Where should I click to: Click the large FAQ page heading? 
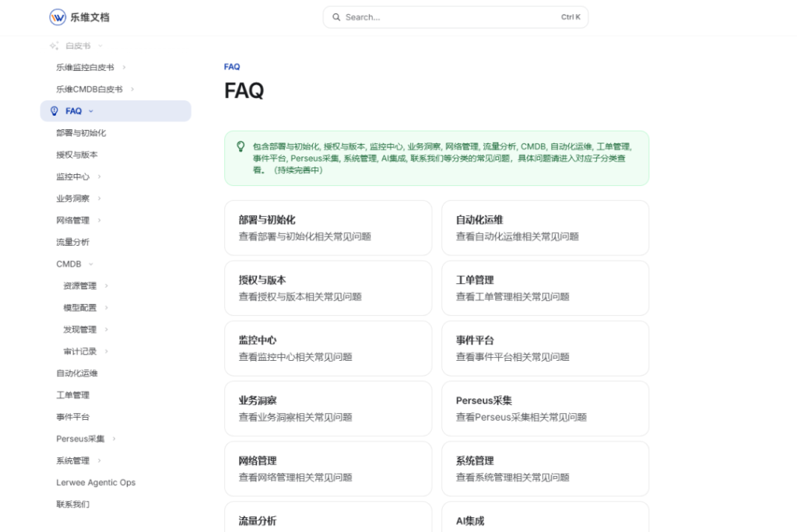click(244, 90)
